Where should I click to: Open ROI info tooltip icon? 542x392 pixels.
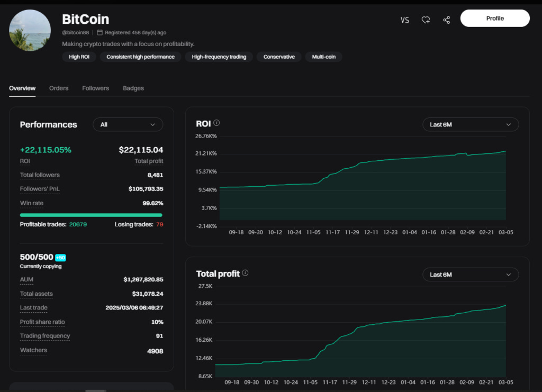(x=216, y=123)
